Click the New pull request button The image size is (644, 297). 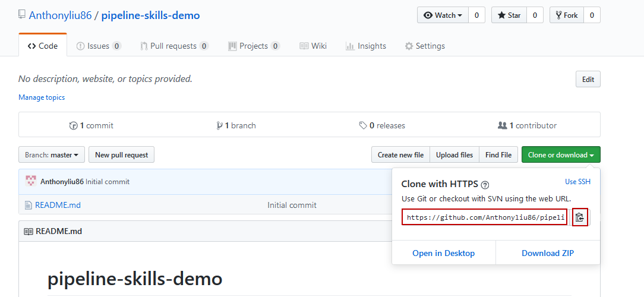pos(122,155)
